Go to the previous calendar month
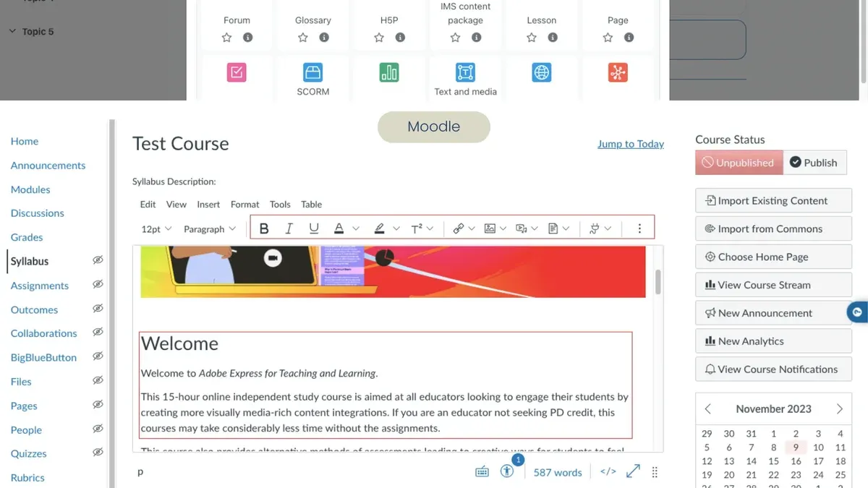Image resolution: width=868 pixels, height=488 pixels. [x=708, y=409]
